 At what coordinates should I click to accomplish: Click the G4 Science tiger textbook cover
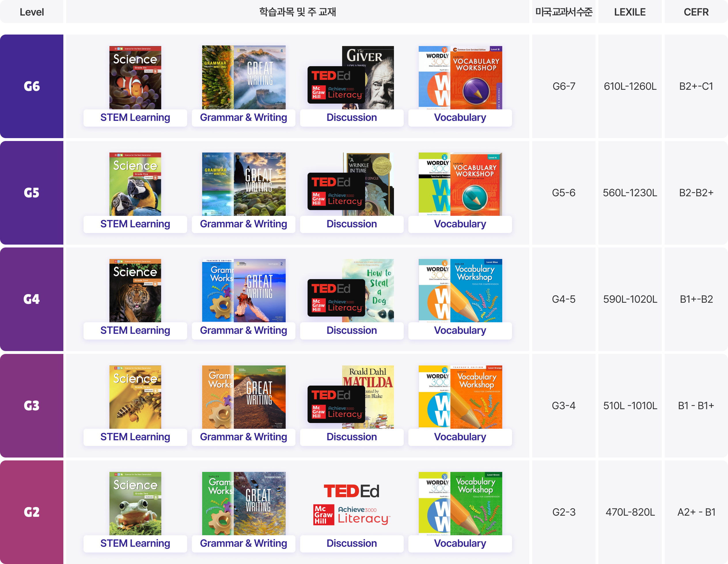coord(135,290)
